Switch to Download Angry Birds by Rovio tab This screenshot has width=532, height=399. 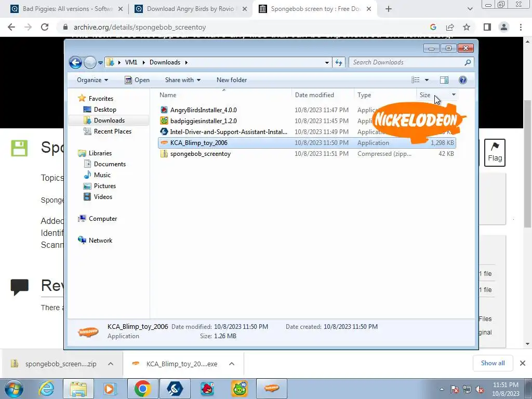coord(190,9)
